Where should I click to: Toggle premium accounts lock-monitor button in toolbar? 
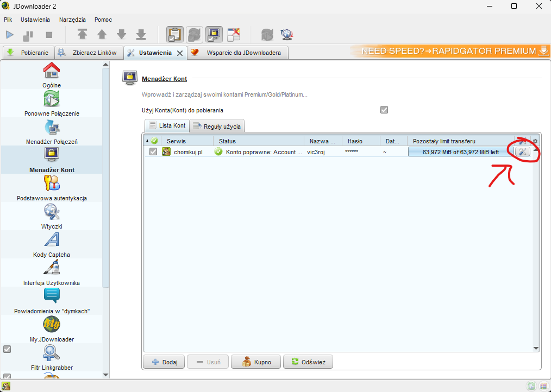[x=214, y=34]
